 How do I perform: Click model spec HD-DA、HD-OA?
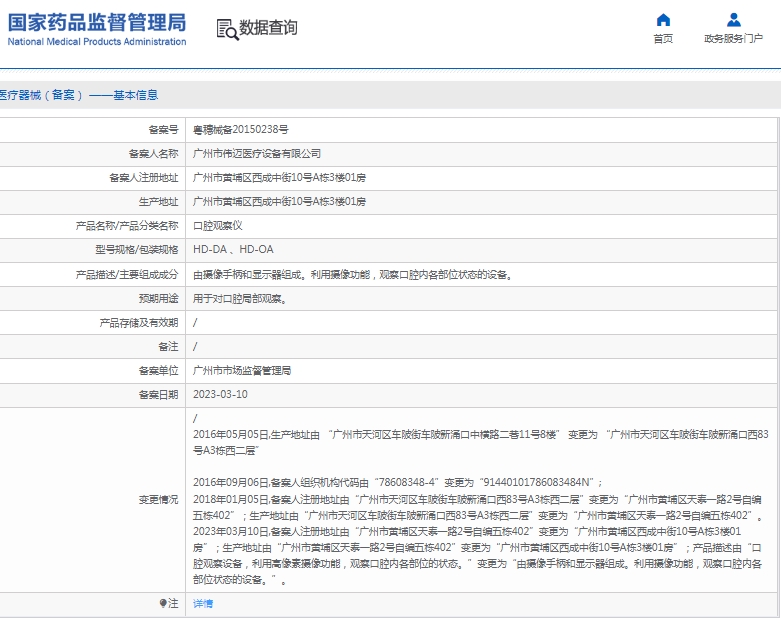233,249
